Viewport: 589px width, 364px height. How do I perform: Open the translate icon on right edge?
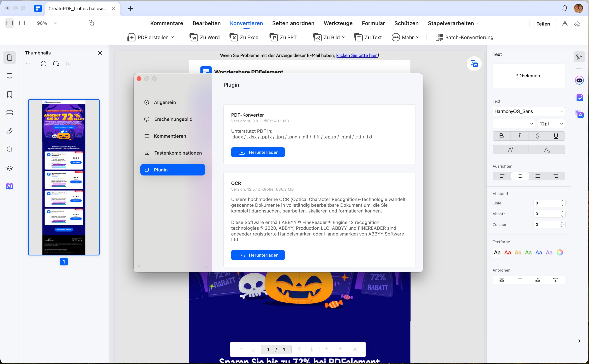click(579, 114)
